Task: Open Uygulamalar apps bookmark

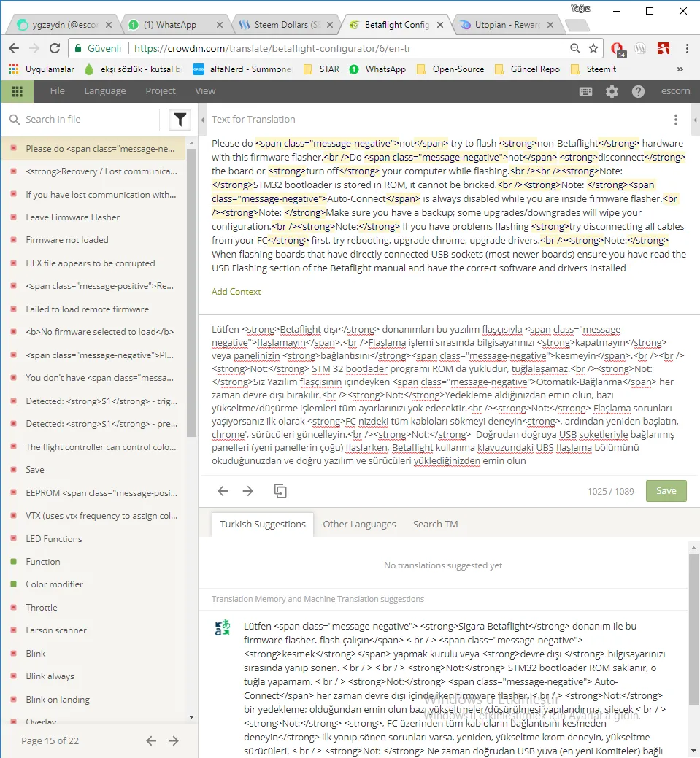Action: [x=42, y=69]
